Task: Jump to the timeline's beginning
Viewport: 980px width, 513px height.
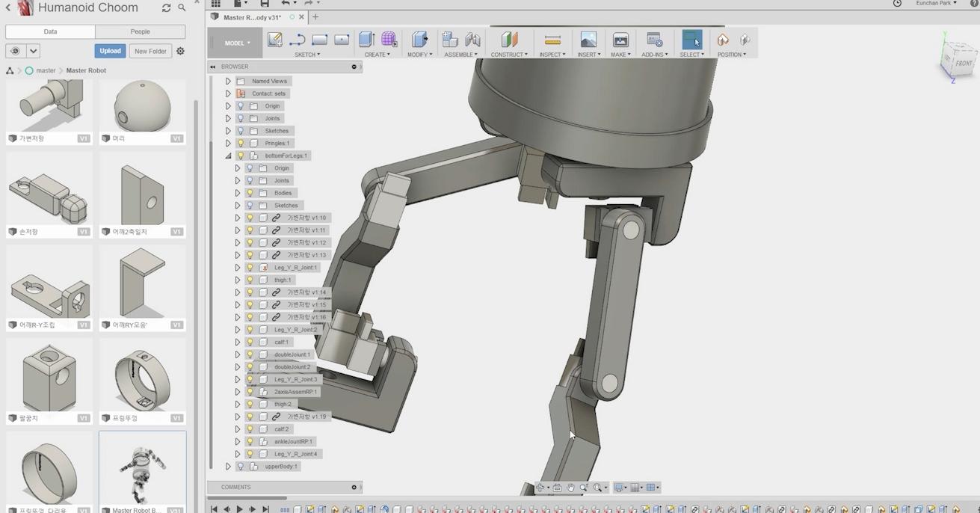Action: 214,509
